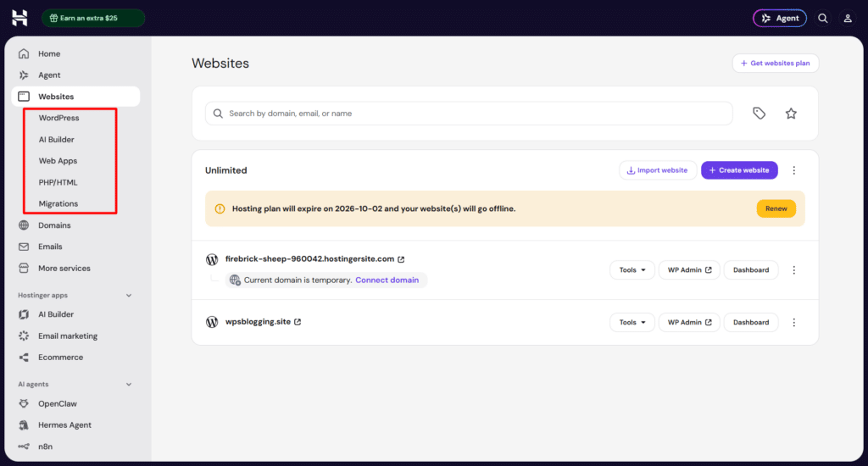Click the Websites window icon in sidebar
The height and width of the screenshot is (466, 868).
(x=24, y=97)
